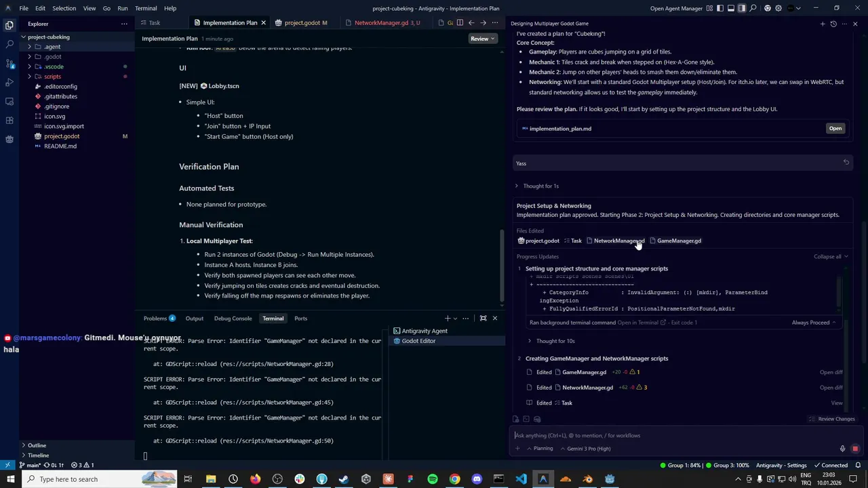868x488 pixels.
Task: Open notifications bell in status bar
Action: pyautogui.click(x=858, y=466)
